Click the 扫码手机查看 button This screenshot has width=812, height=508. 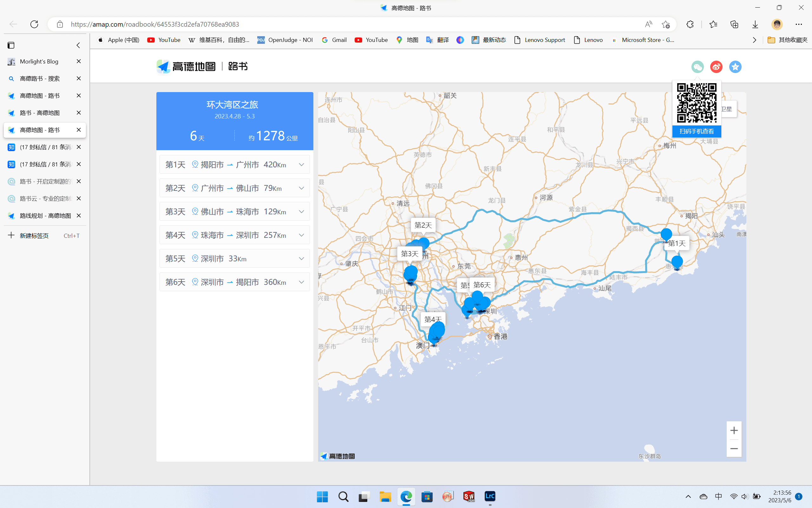(x=697, y=131)
